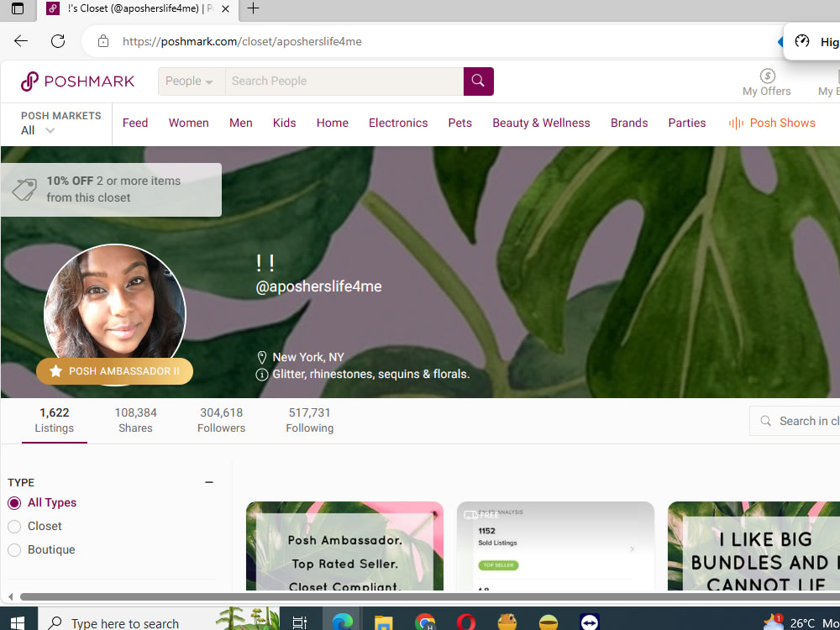Click the 10% OFF discount tag icon
Image resolution: width=840 pixels, height=630 pixels.
coord(24,190)
